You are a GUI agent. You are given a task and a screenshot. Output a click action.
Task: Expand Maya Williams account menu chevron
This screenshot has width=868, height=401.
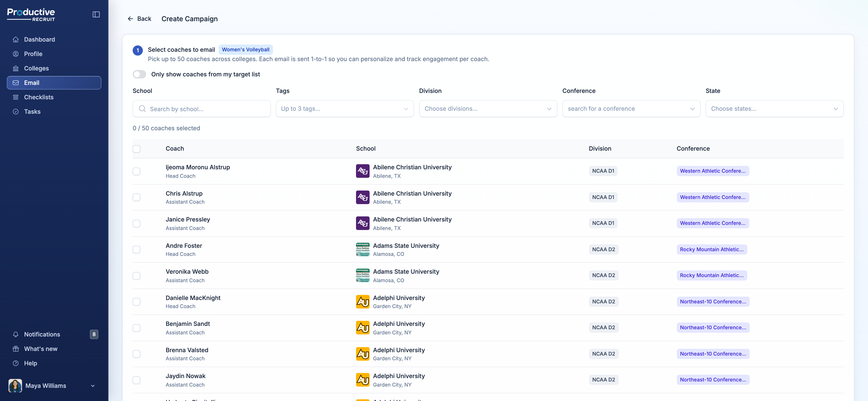point(93,386)
